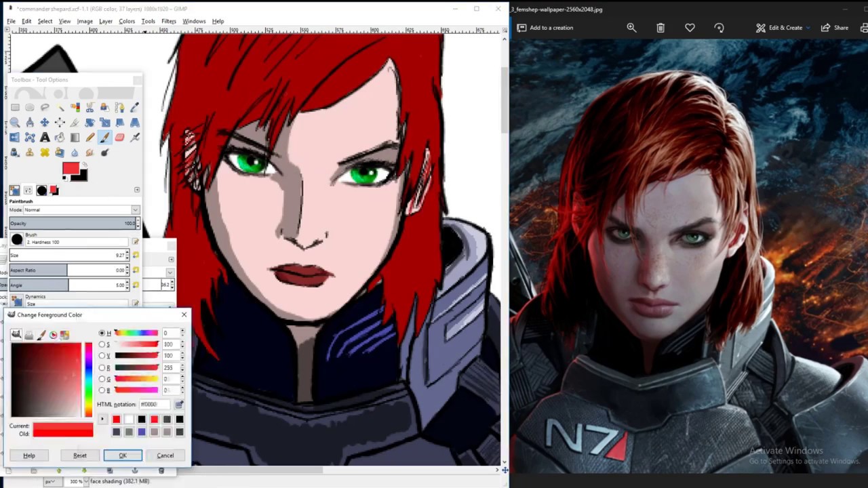Open the status bar zoom 100% dropdown
Screen dimensions: 868x488
point(76,481)
